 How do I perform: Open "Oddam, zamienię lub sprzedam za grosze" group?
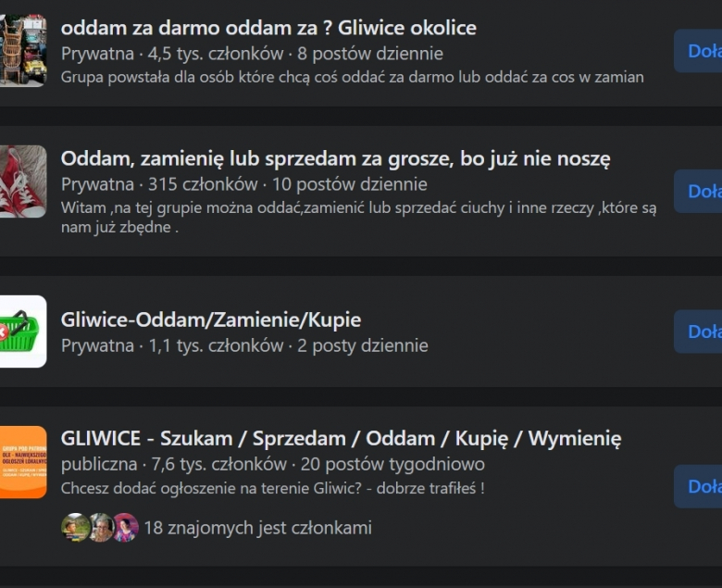[x=335, y=159]
